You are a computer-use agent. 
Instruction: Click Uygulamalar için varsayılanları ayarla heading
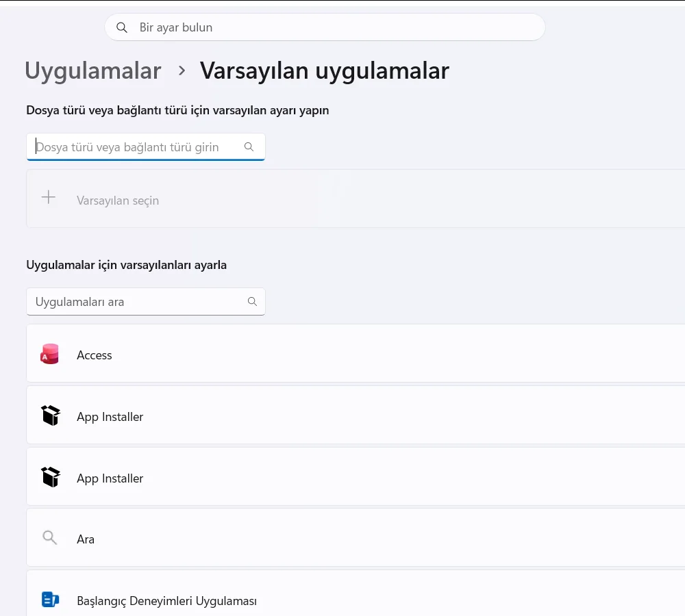click(126, 265)
